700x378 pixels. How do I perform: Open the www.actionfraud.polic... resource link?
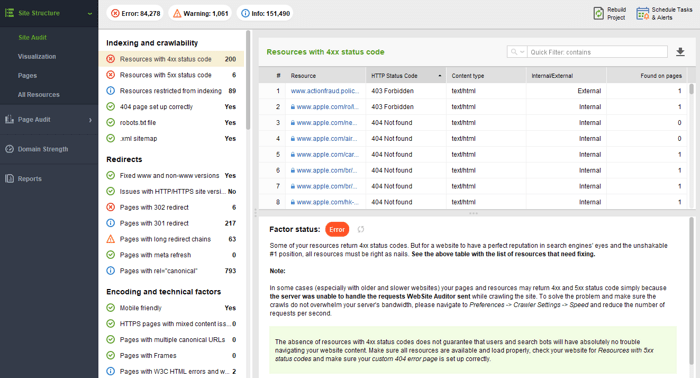(325, 91)
